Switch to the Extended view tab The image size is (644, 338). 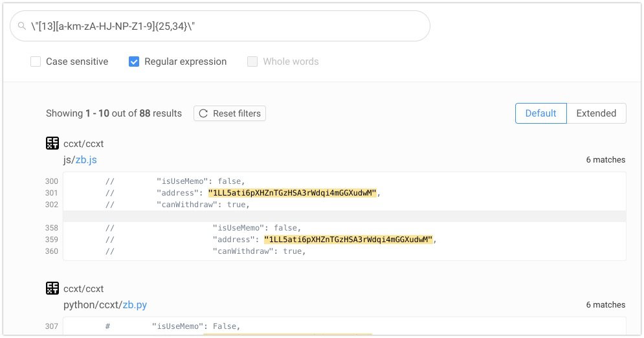pyautogui.click(x=596, y=113)
